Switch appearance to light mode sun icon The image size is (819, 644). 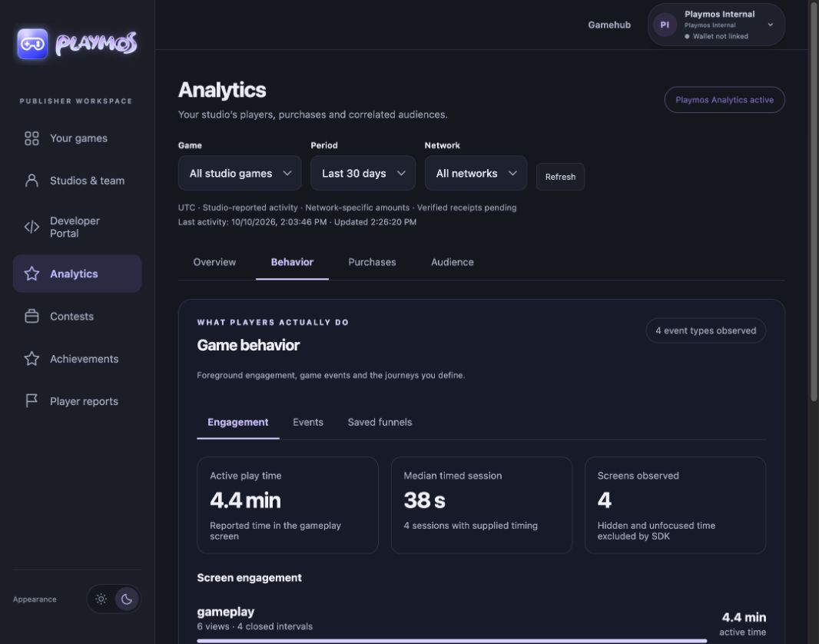coord(101,599)
